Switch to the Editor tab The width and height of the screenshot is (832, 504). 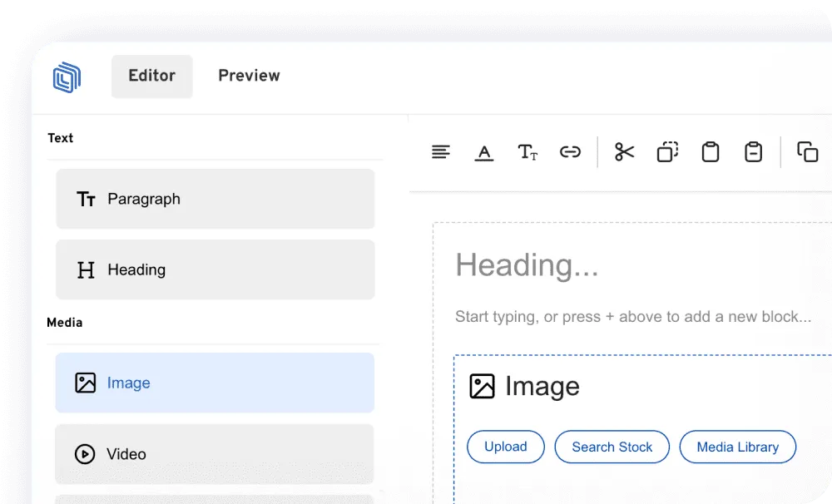coord(151,76)
